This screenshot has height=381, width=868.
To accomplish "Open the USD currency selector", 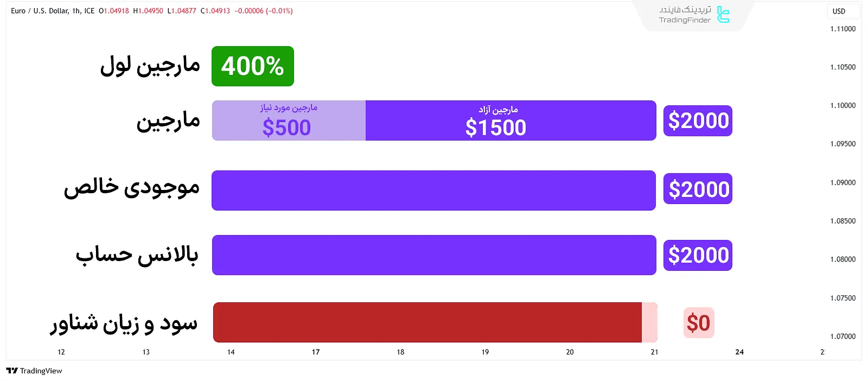I will [x=839, y=11].
